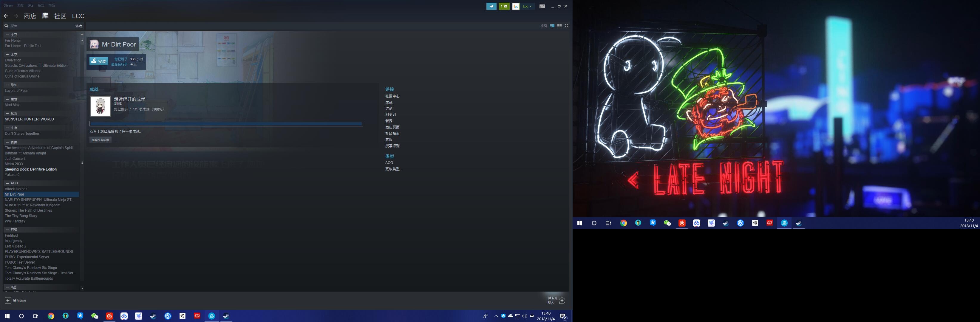Select the list view layout icon
Image resolution: width=980 pixels, height=322 pixels.
[x=559, y=26]
